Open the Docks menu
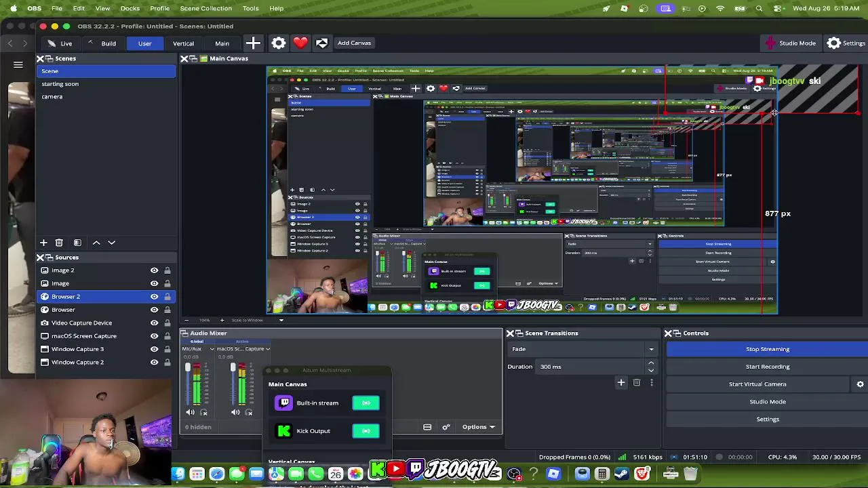 tap(130, 8)
